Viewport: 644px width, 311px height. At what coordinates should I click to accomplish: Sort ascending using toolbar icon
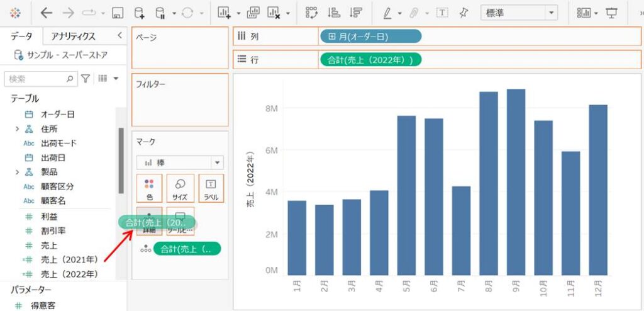[x=334, y=13]
